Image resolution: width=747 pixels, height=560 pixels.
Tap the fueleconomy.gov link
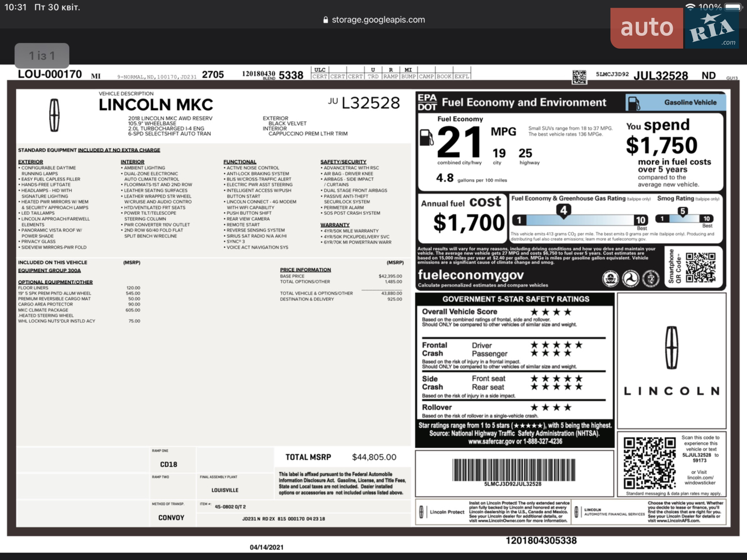point(471,275)
